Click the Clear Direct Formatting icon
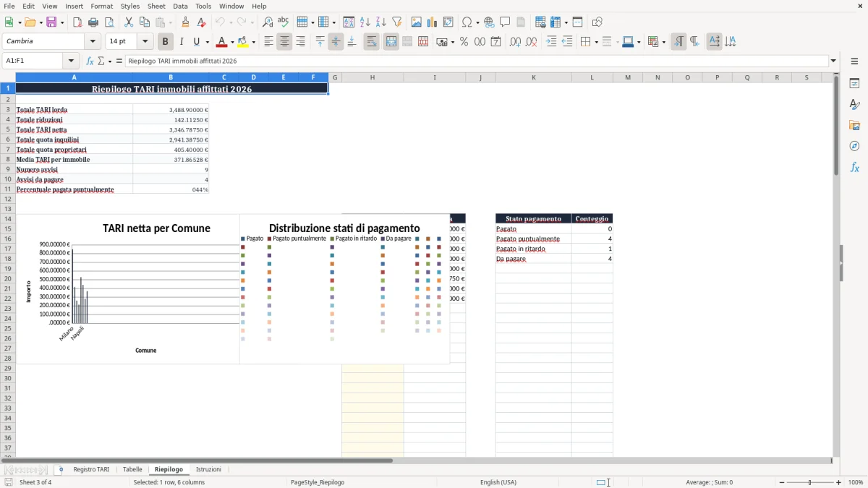Viewport: 868px width, 488px height. point(202,22)
